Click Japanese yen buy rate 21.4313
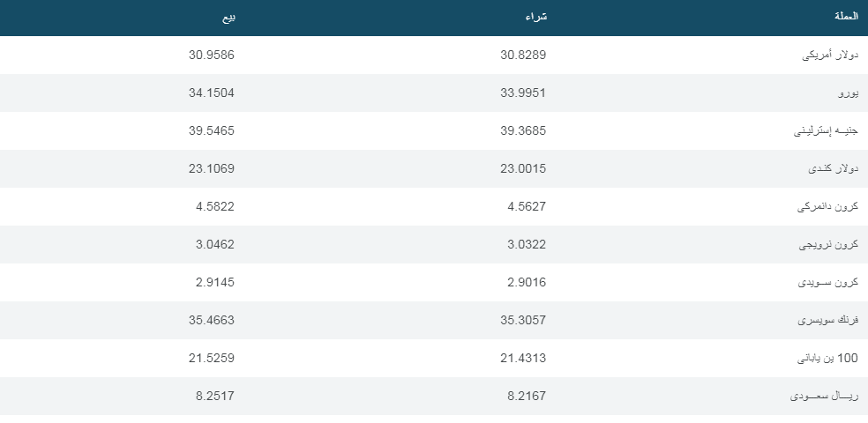The image size is (868, 423). (524, 358)
